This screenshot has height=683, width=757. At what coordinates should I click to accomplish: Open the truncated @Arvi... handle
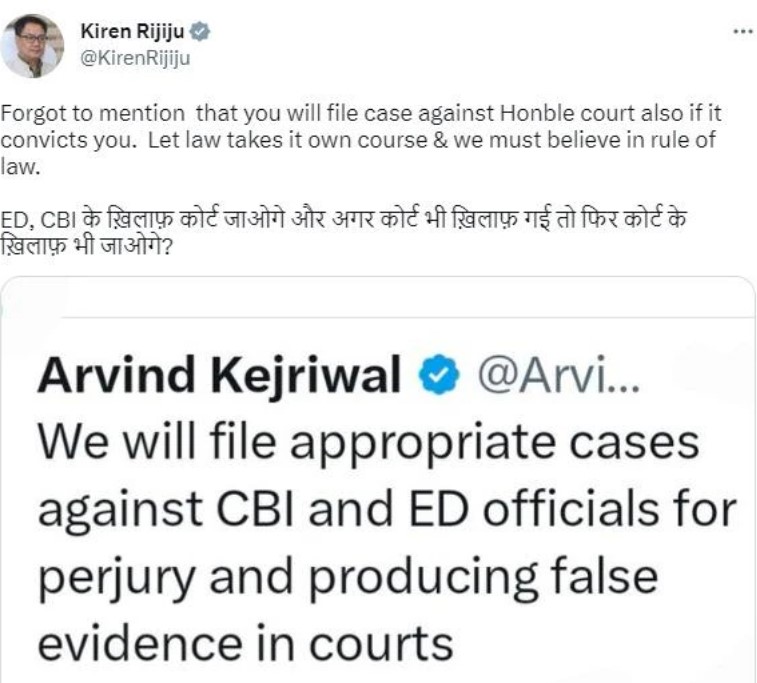click(559, 374)
